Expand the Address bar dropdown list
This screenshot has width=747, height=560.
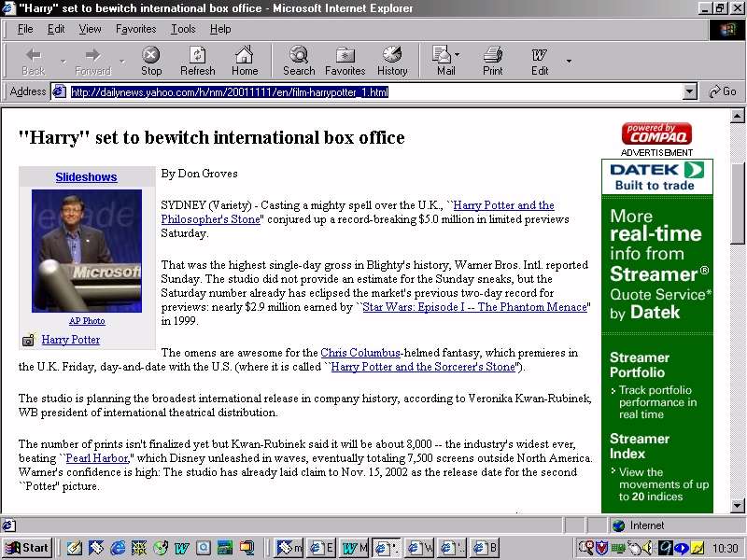coord(689,91)
